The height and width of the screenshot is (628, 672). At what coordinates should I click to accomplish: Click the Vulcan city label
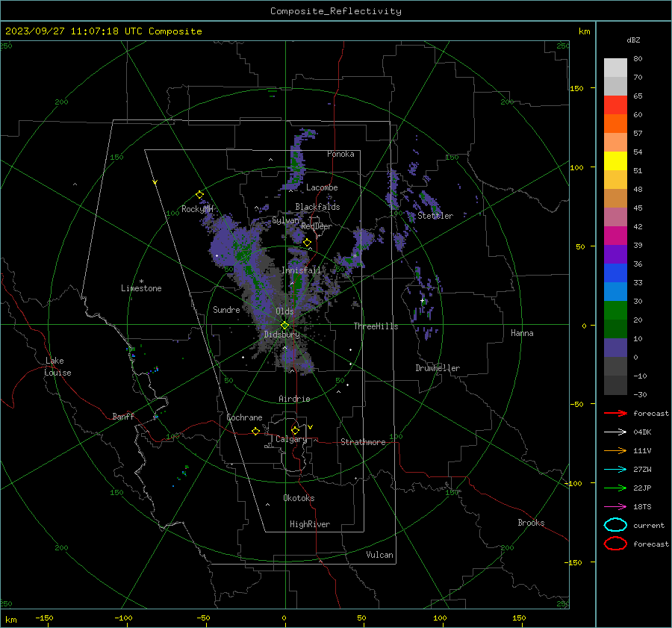(x=379, y=555)
